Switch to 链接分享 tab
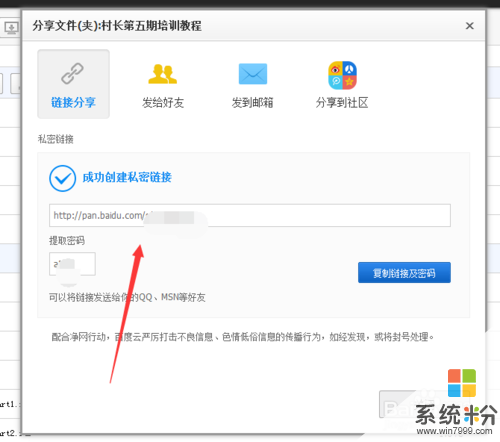This screenshot has height=442, width=500. [x=73, y=84]
